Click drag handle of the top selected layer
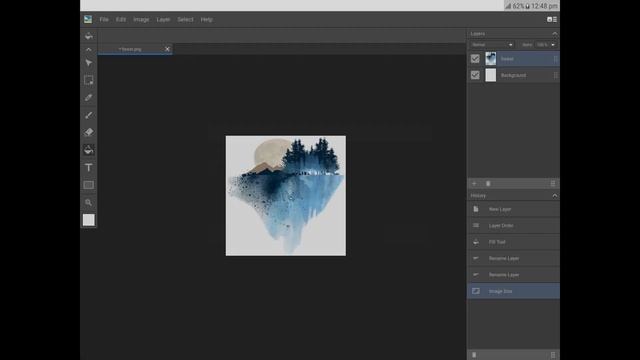This screenshot has width=640, height=360. (x=556, y=59)
